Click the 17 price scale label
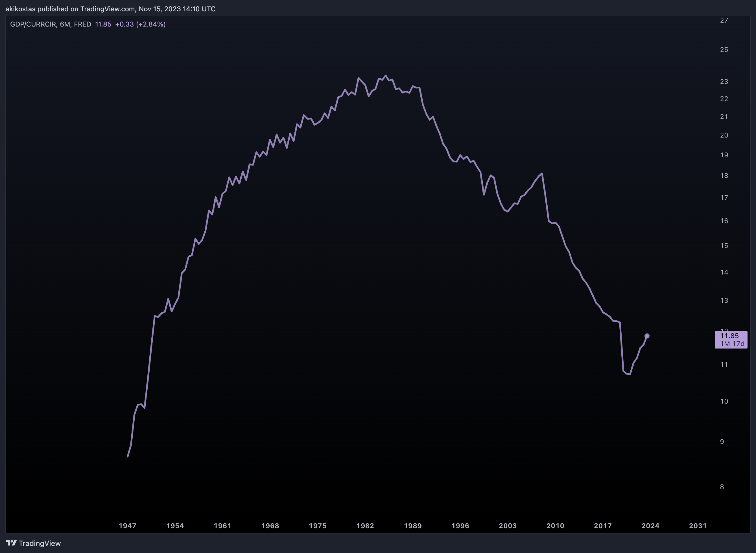The width and height of the screenshot is (756, 553). pos(724,198)
